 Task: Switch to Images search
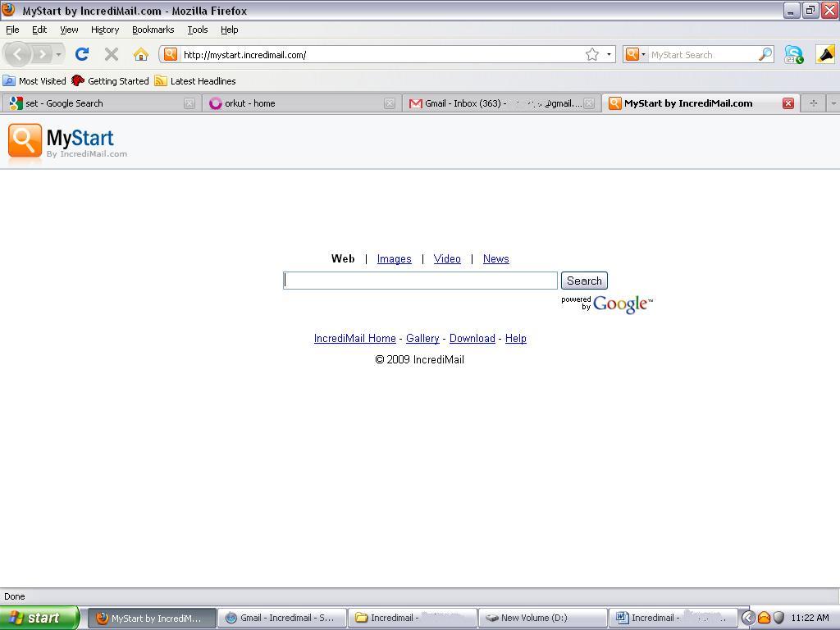(x=395, y=258)
